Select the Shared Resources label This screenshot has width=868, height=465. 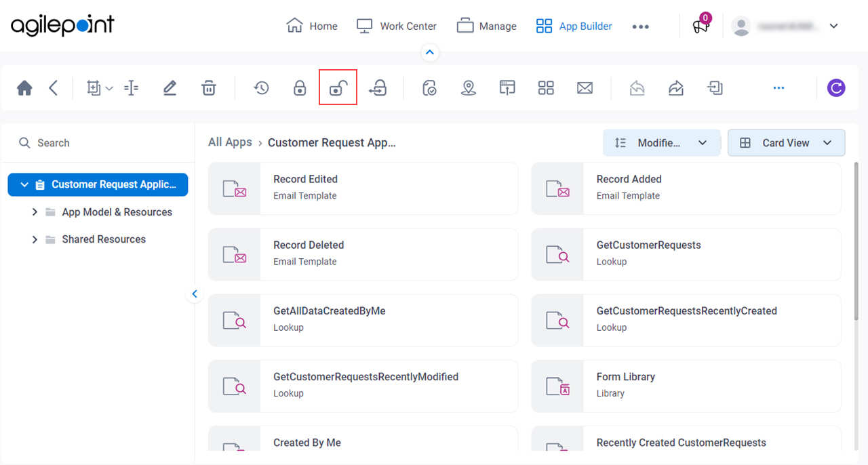(104, 239)
